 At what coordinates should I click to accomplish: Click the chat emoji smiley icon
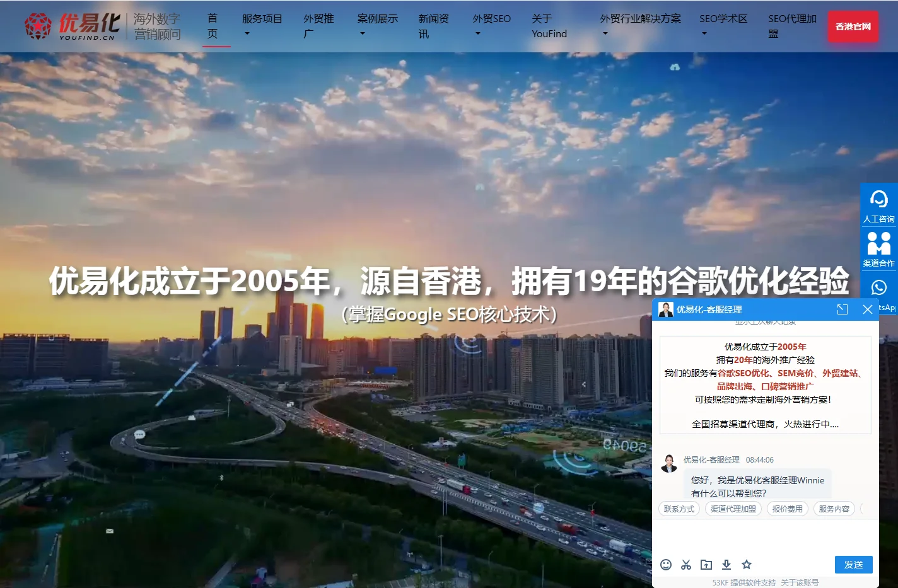click(x=666, y=565)
